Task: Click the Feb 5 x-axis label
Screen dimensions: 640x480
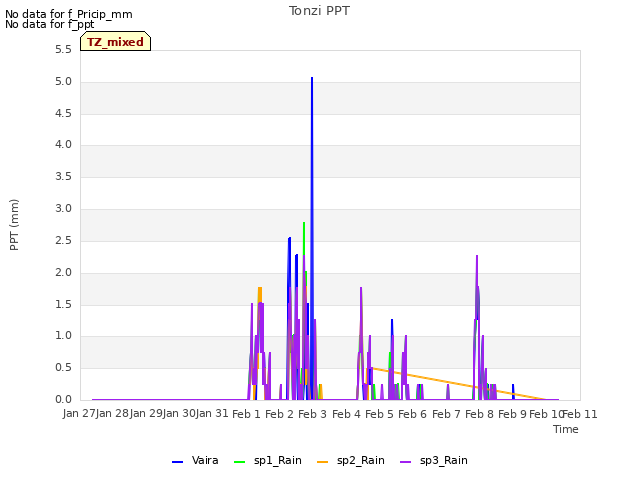Action: (x=379, y=414)
